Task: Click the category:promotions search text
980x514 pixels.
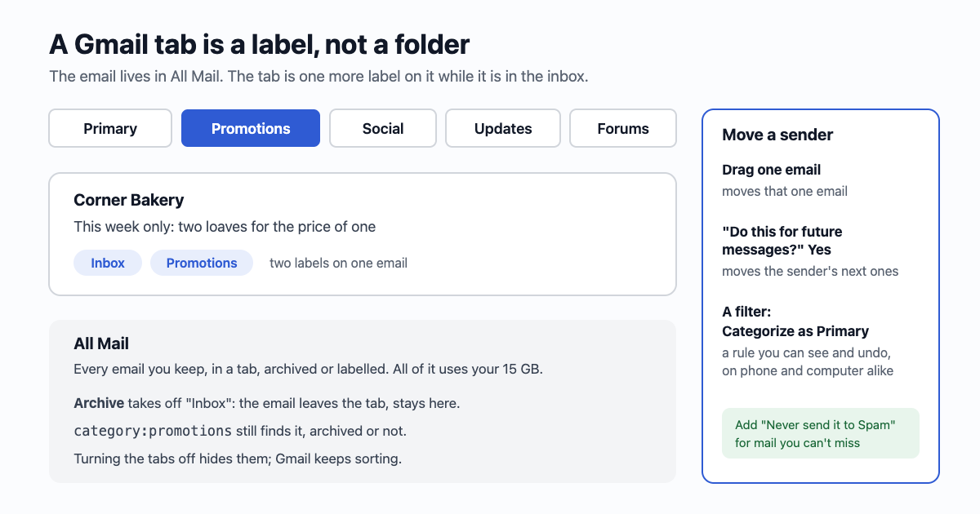Action: (x=153, y=431)
